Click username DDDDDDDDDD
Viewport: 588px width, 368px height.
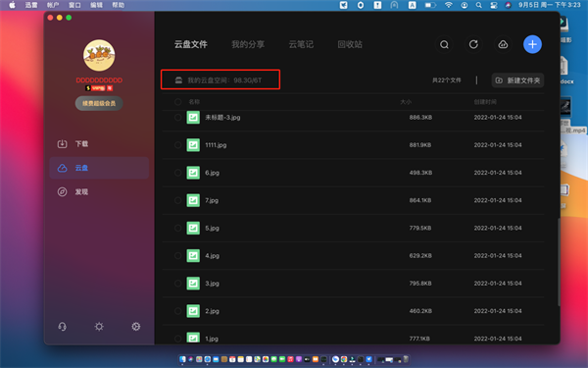tap(99, 80)
